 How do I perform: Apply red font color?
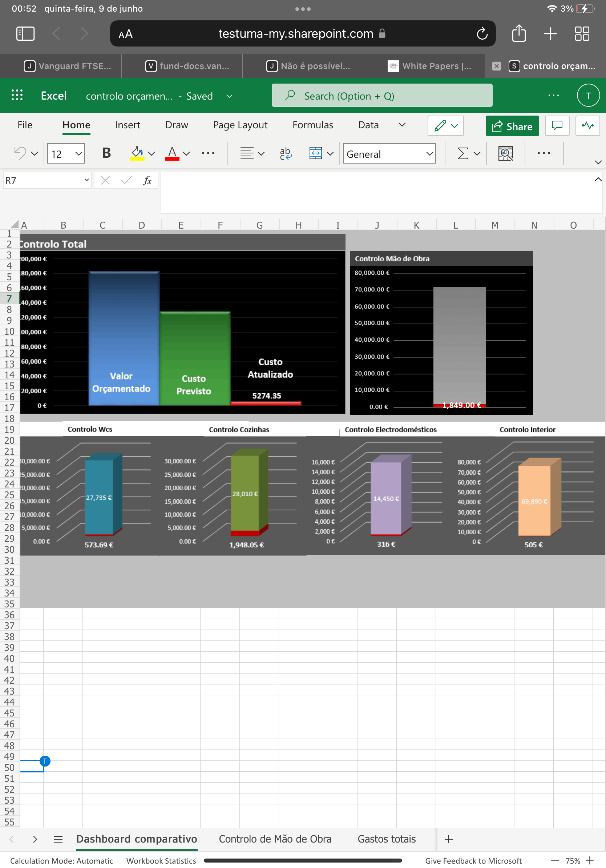[x=172, y=153]
